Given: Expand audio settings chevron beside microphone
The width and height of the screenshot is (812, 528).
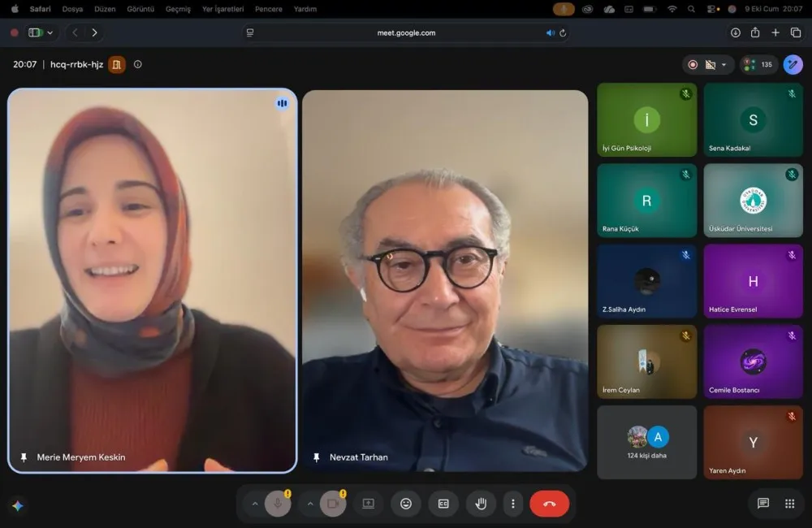Looking at the screenshot, I should (255, 504).
